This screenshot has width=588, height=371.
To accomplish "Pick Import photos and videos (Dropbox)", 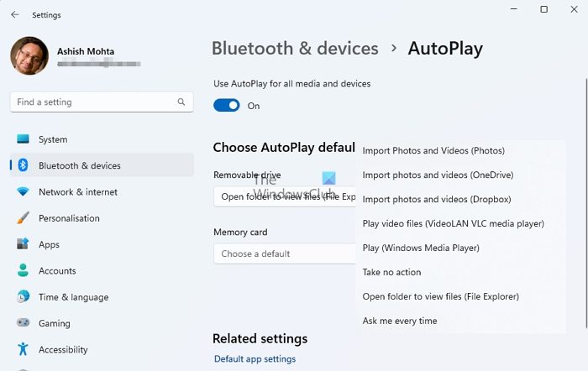I will pos(437,200).
